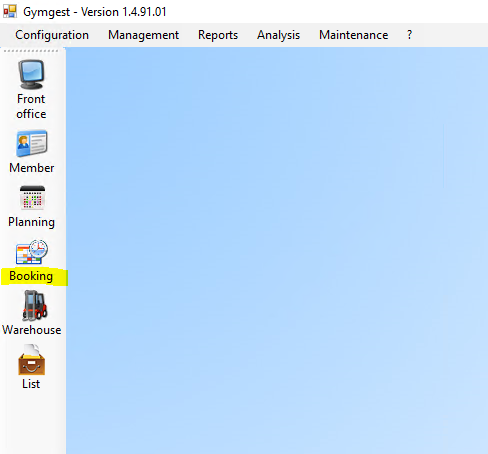Screen dimensions: 488x454
Task: Click the Front office text label
Action: (x=31, y=106)
